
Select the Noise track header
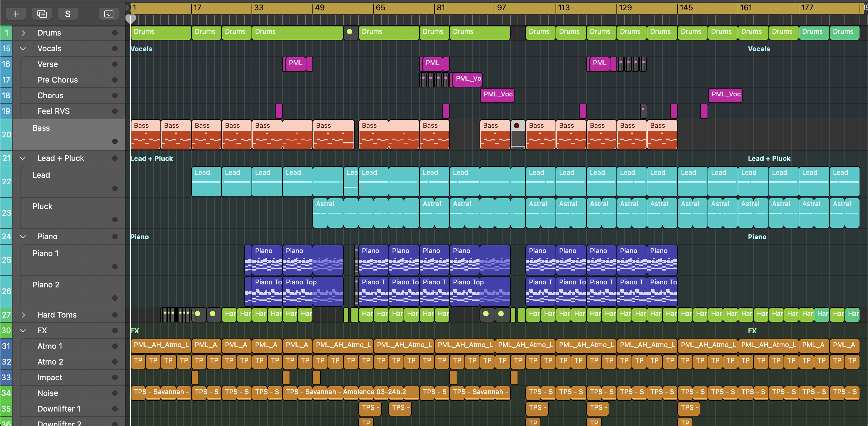(x=72, y=393)
